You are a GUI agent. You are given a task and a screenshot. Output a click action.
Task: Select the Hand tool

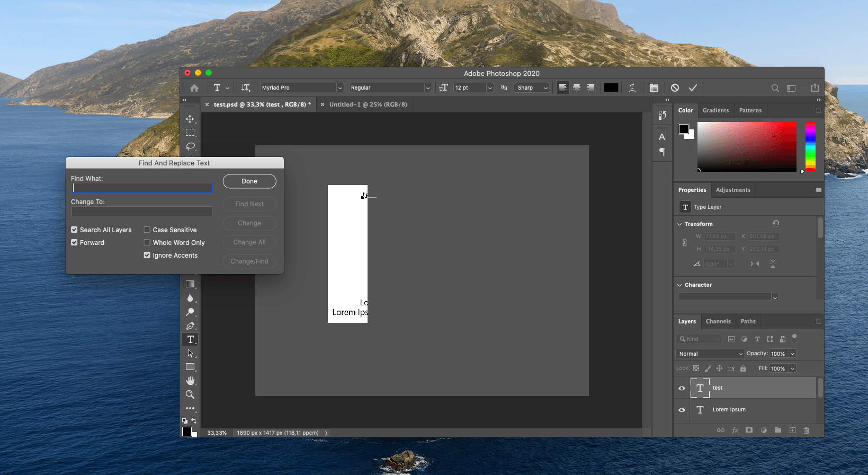[x=190, y=381]
